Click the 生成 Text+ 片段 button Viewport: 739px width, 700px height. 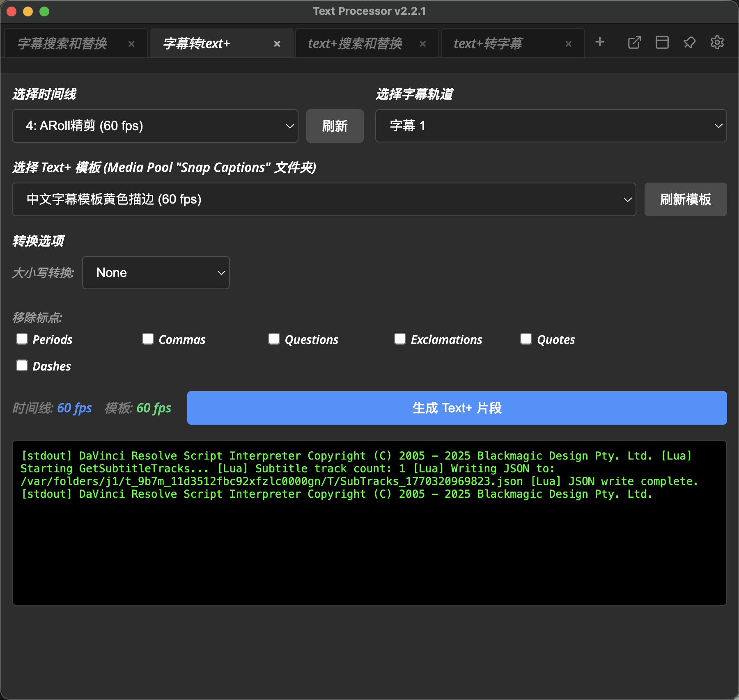click(457, 408)
